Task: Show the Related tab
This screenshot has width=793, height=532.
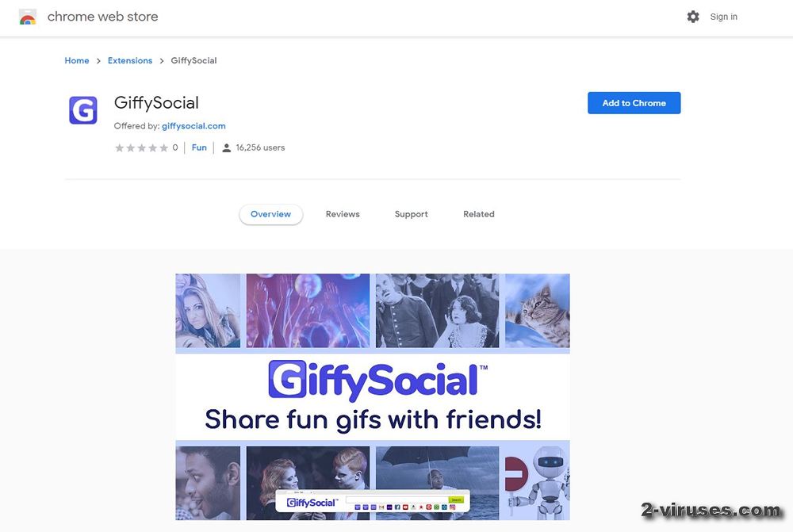Action: 479,214
